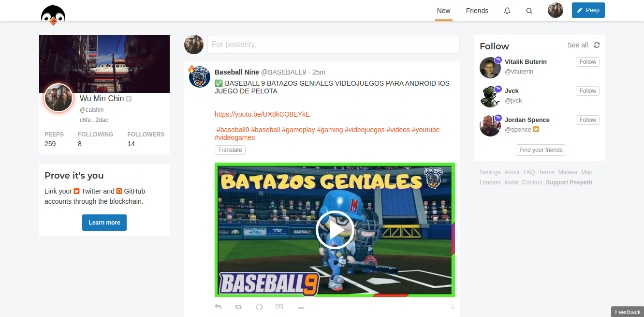Image resolution: width=644 pixels, height=317 pixels.
Task: Click Wu Min Chin profile picture
Action: pos(59,98)
